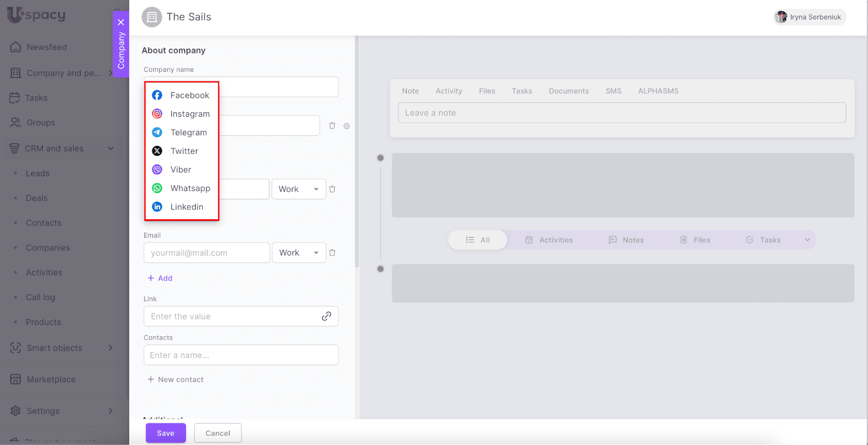Select the Whatsapp option
Screen dimensions: 868x445
click(x=190, y=188)
